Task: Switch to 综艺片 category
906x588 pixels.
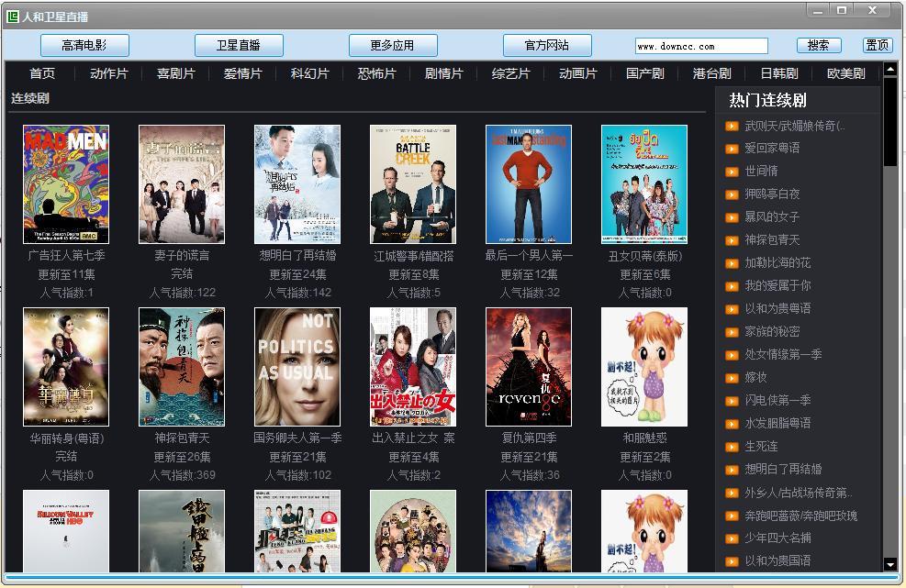Action: coord(510,73)
